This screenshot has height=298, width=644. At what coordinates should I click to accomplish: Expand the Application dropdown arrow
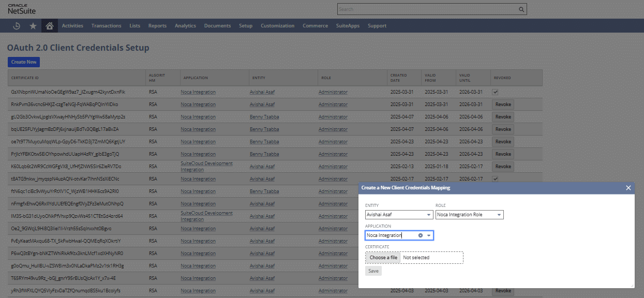429,235
